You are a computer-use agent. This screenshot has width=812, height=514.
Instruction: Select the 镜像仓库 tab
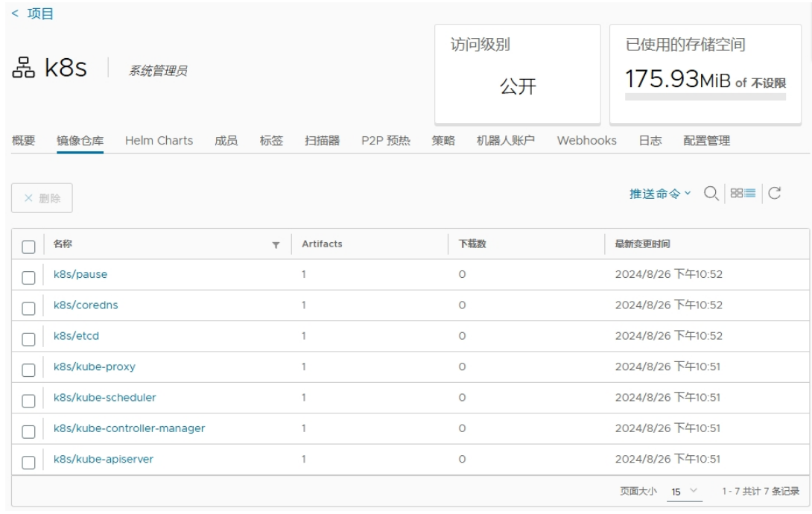[80, 140]
